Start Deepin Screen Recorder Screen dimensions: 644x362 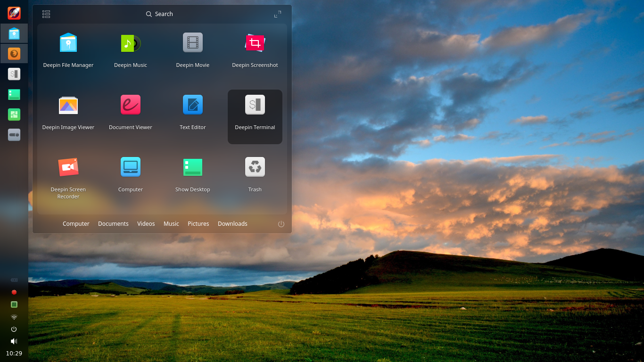point(68,167)
